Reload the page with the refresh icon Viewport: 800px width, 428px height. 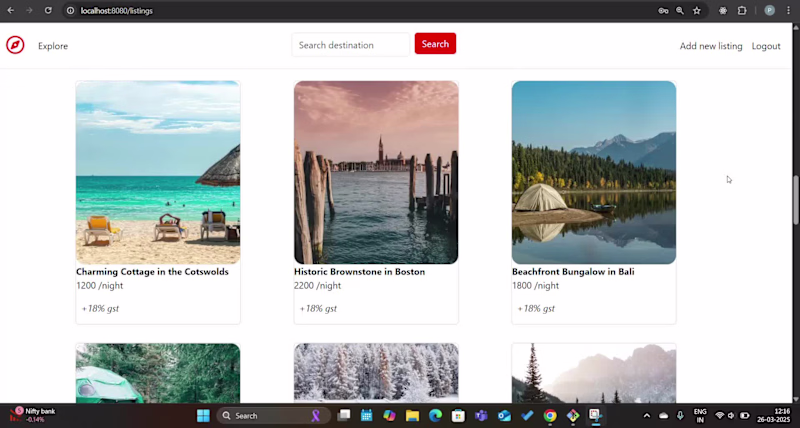click(48, 10)
